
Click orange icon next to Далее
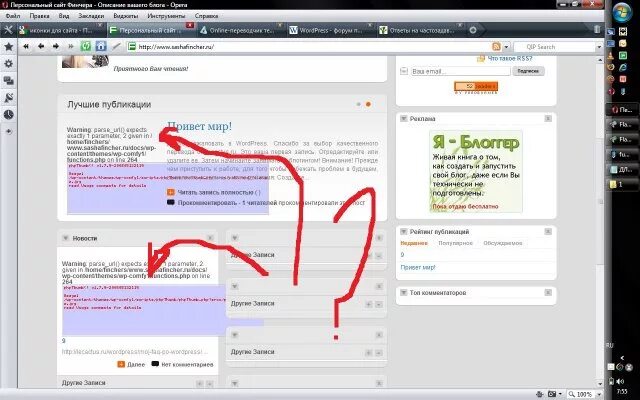coord(121,364)
